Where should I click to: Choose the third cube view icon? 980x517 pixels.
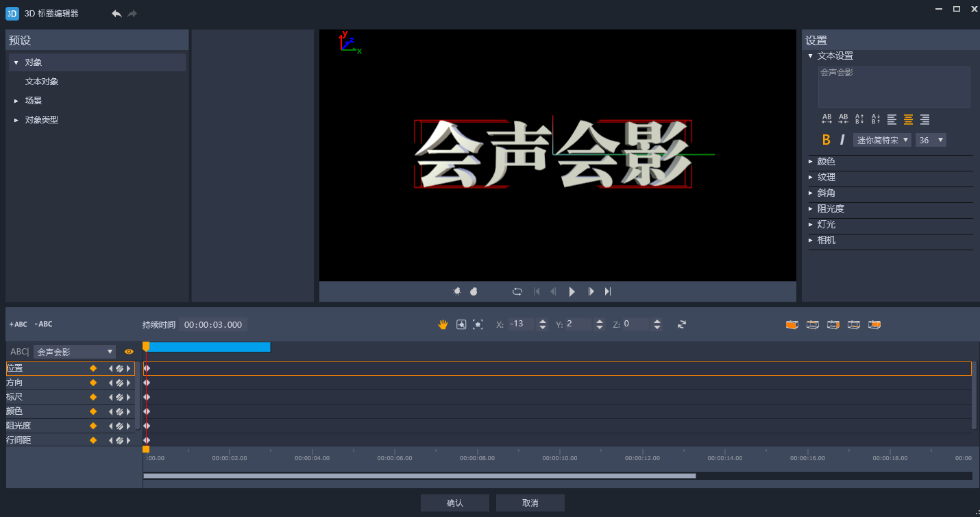(833, 324)
